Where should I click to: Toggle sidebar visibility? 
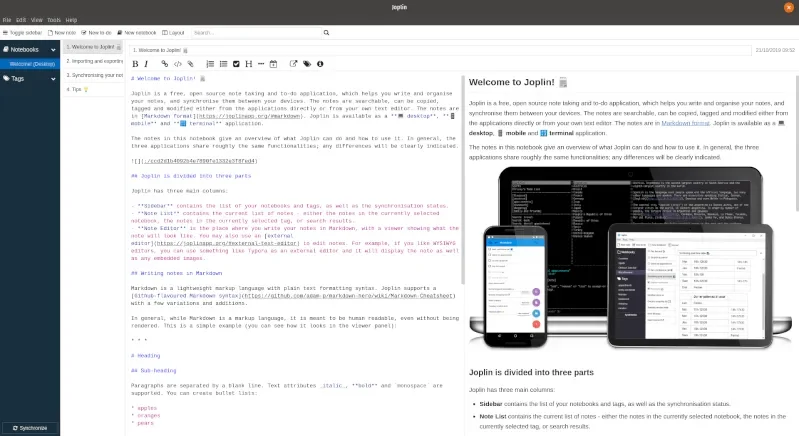[x=22, y=33]
